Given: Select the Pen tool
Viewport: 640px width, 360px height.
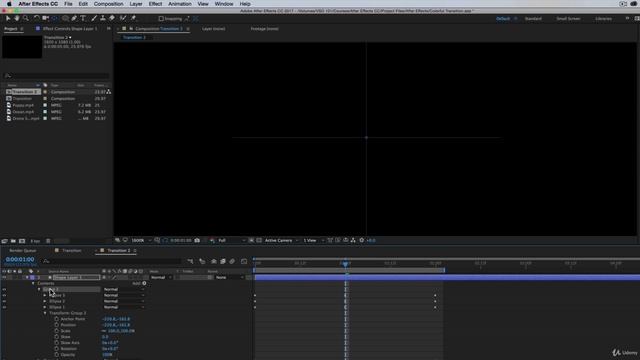Looking at the screenshot, I should [74, 18].
